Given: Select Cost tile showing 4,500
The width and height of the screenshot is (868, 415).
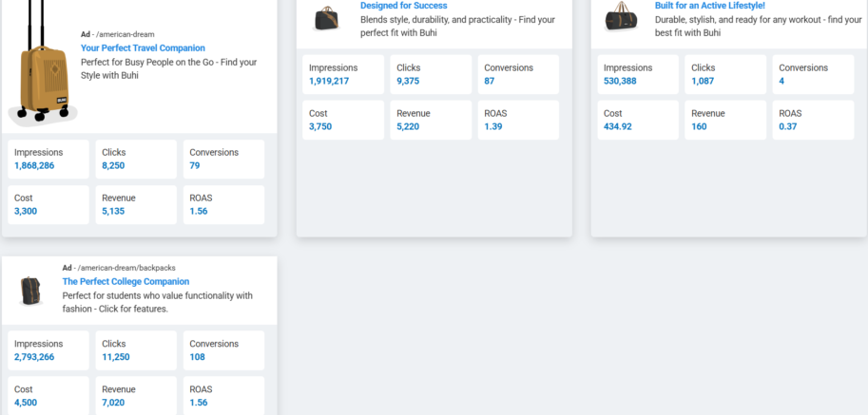Looking at the screenshot, I should pos(48,395).
